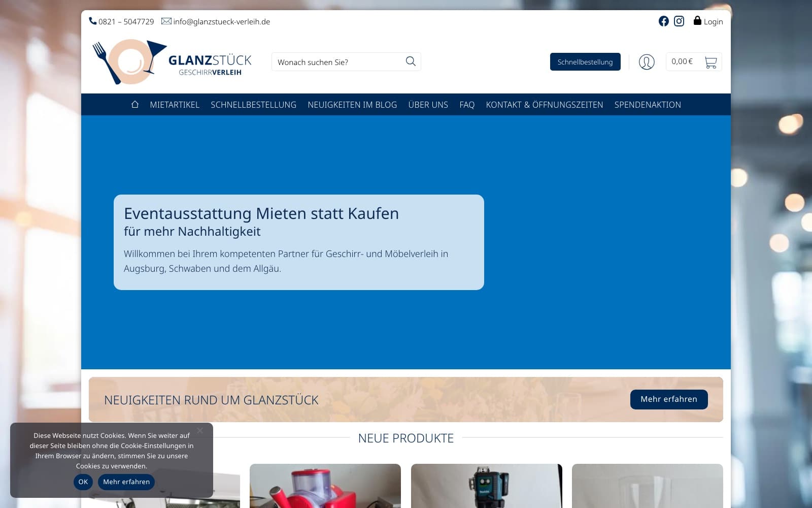Click 'Eventausstattung Mieten statt Kaufen' heading
This screenshot has width=812, height=508.
261,213
